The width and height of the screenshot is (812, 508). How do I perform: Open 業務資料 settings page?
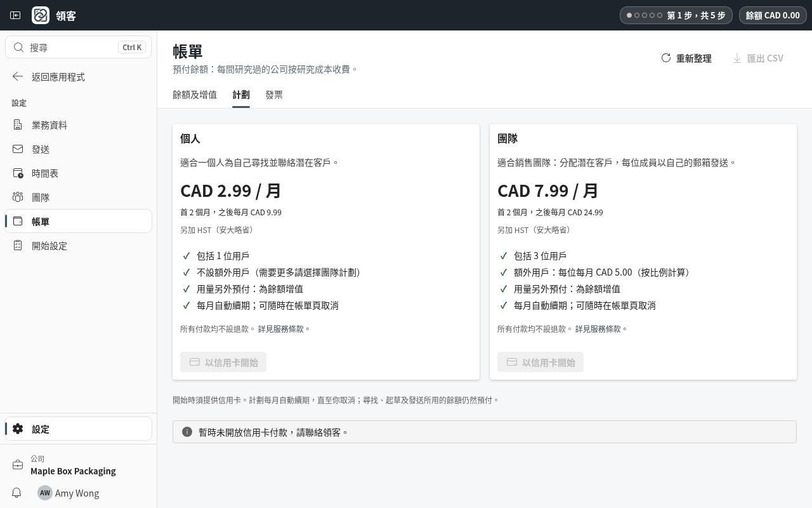pos(79,125)
